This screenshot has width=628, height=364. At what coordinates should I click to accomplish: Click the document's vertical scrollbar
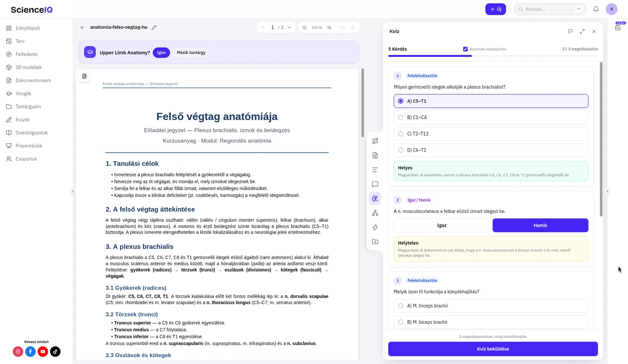(363, 103)
